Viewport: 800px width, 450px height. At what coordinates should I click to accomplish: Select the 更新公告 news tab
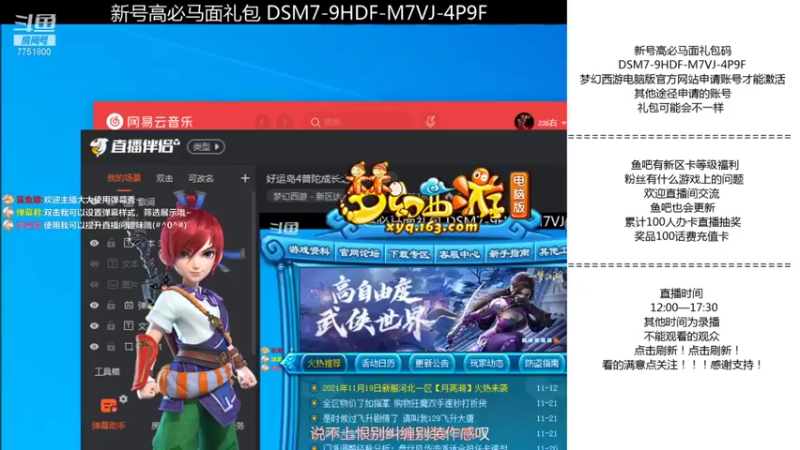[x=432, y=363]
